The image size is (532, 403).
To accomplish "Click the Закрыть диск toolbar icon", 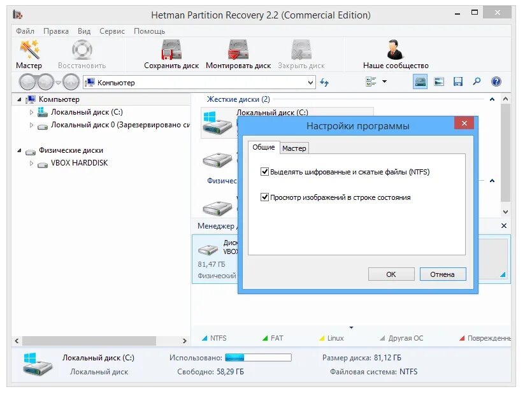I will click(x=301, y=50).
